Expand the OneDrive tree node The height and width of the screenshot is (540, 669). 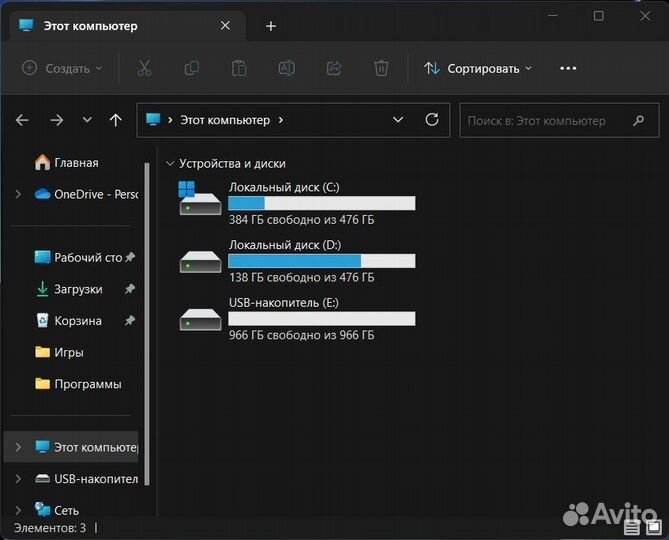[18, 195]
